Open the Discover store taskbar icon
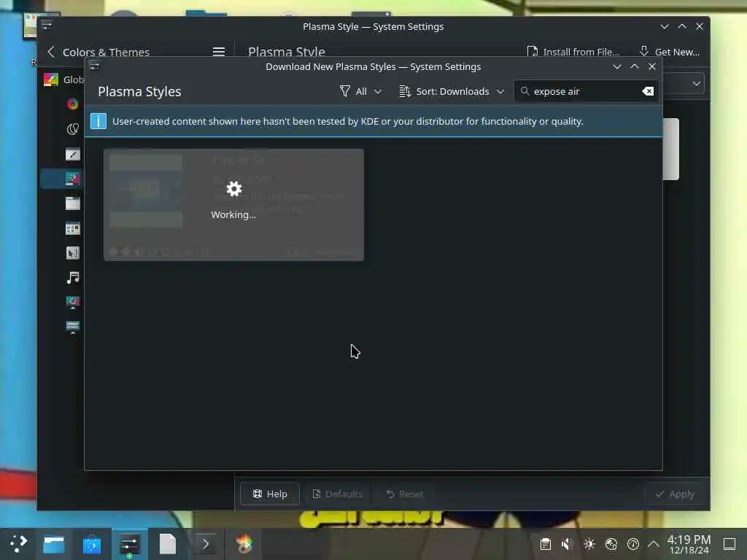Screen dimensions: 747x560 click(91, 544)
